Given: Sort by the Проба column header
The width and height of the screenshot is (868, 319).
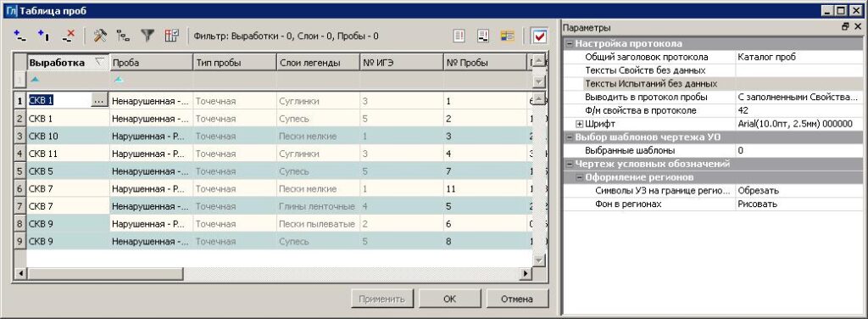Looking at the screenshot, I should pos(151,63).
